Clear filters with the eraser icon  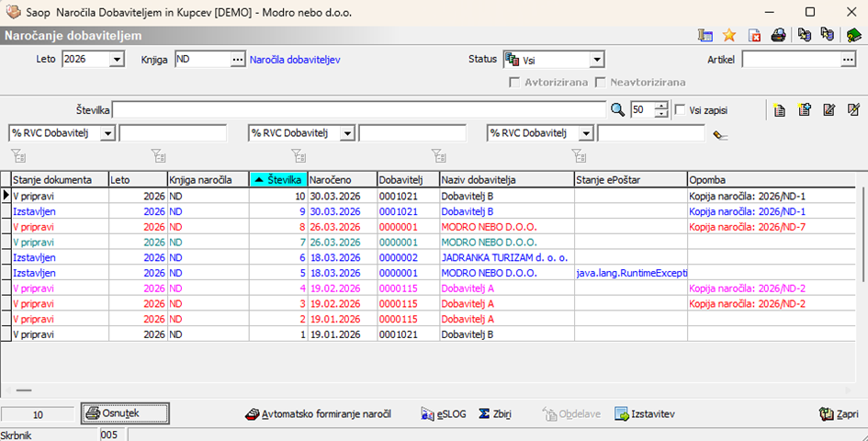tap(719, 135)
